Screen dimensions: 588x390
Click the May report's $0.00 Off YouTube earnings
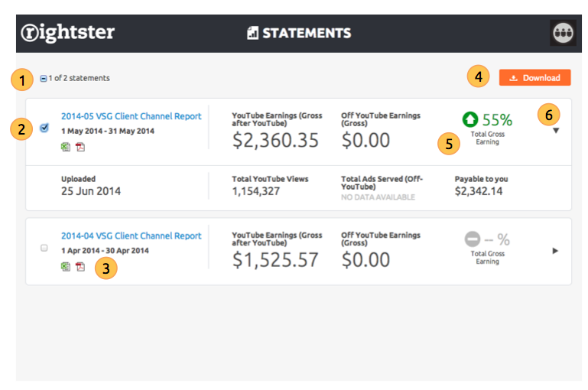click(365, 140)
